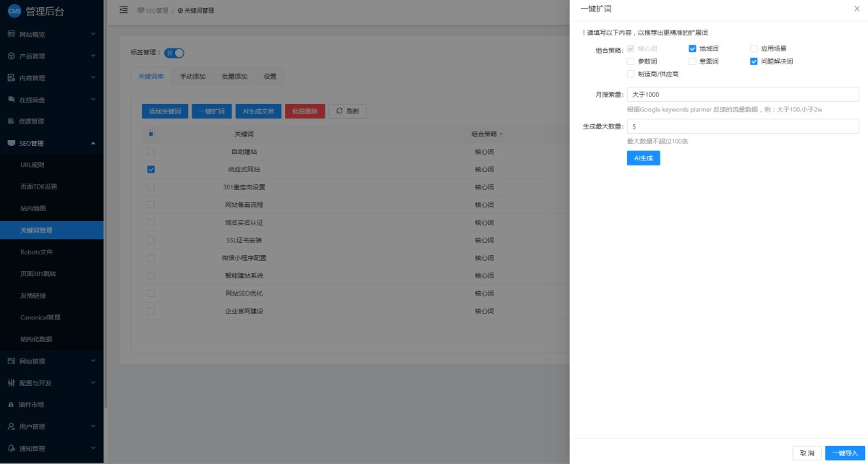The width and height of the screenshot is (868, 464).
Task: Collapse the SEO管理 menu chevron
Action: 93,143
